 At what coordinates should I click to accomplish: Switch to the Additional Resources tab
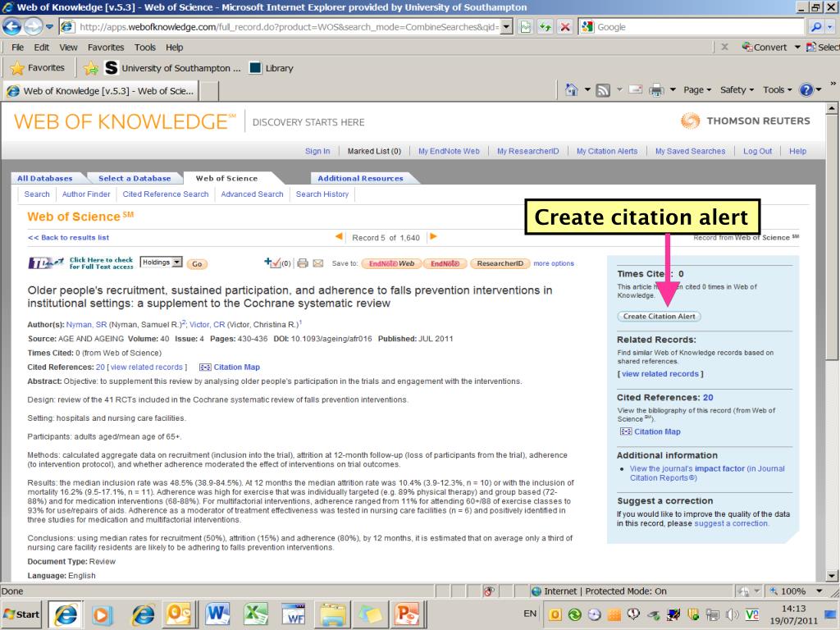[x=360, y=178]
